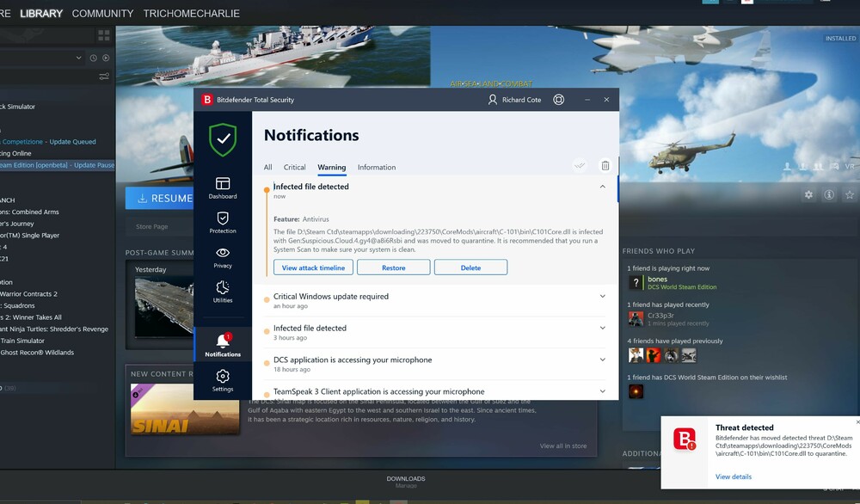Collapse the expanded Infected file detected notification
This screenshot has width=860, height=504.
[605, 186]
